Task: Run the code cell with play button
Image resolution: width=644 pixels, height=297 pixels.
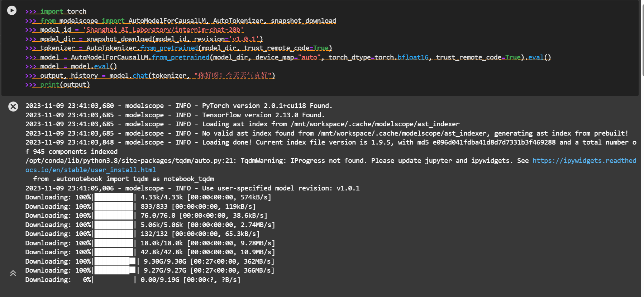Action: pos(12,10)
